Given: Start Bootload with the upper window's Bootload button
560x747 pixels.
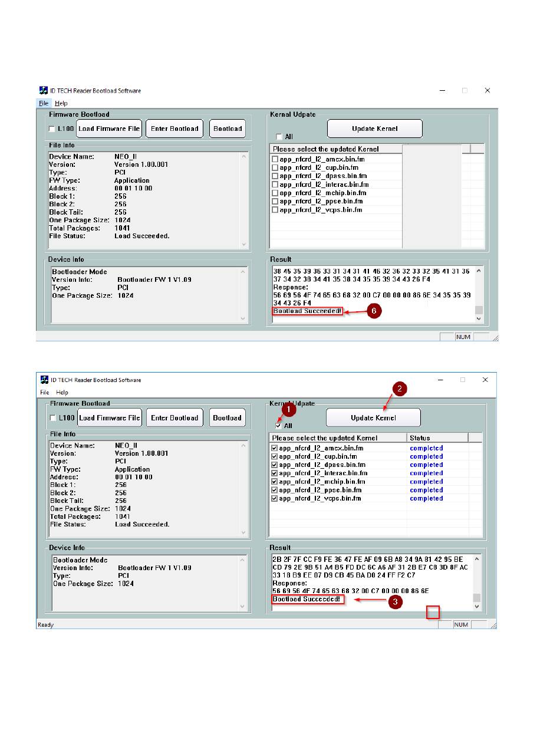Looking at the screenshot, I should (228, 129).
